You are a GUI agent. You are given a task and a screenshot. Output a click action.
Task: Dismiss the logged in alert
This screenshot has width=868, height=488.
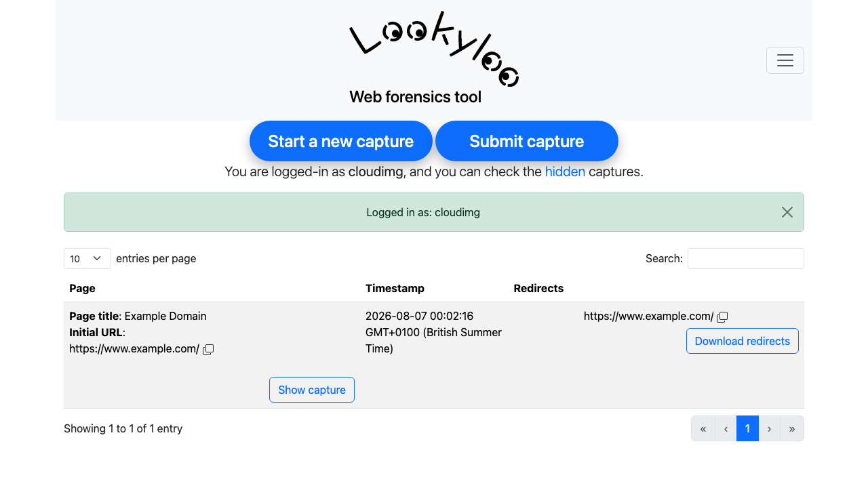(x=787, y=212)
